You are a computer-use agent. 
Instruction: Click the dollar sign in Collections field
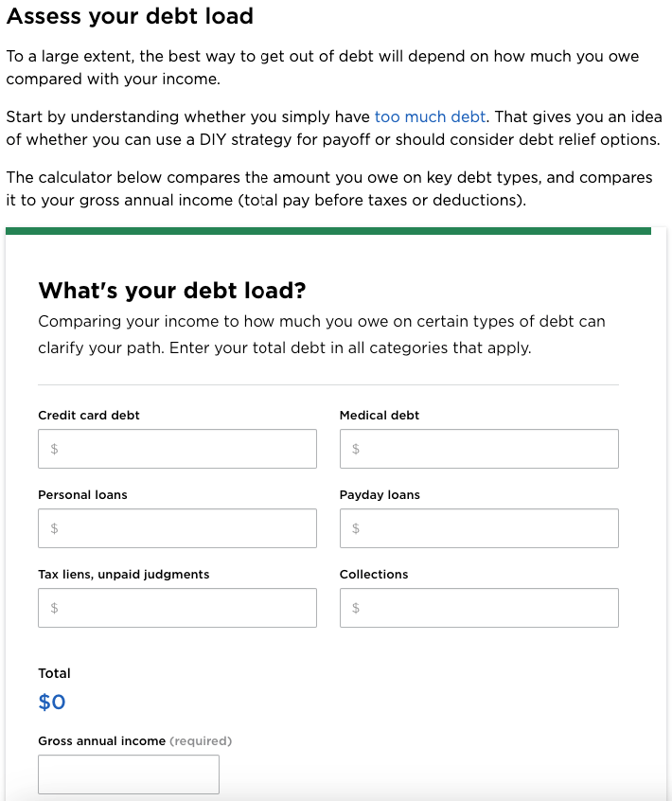(356, 609)
